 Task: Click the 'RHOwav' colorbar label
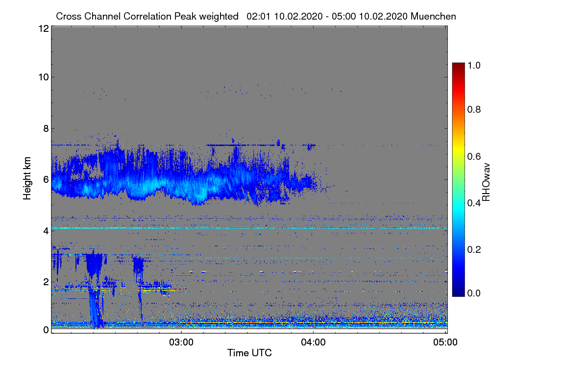pos(486,182)
